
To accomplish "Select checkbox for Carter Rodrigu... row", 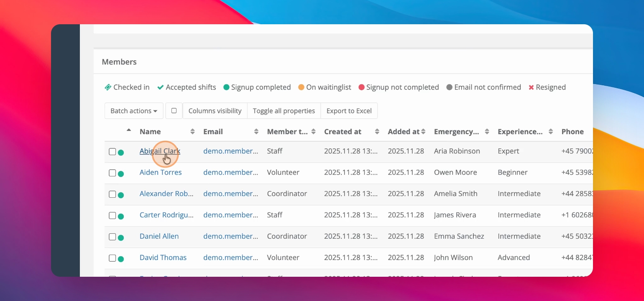I will [112, 216].
